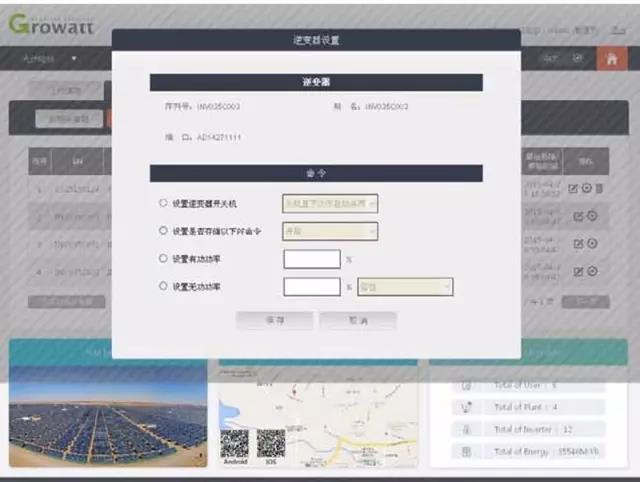
Task: Click the edit icon in the first table row
Action: (574, 189)
